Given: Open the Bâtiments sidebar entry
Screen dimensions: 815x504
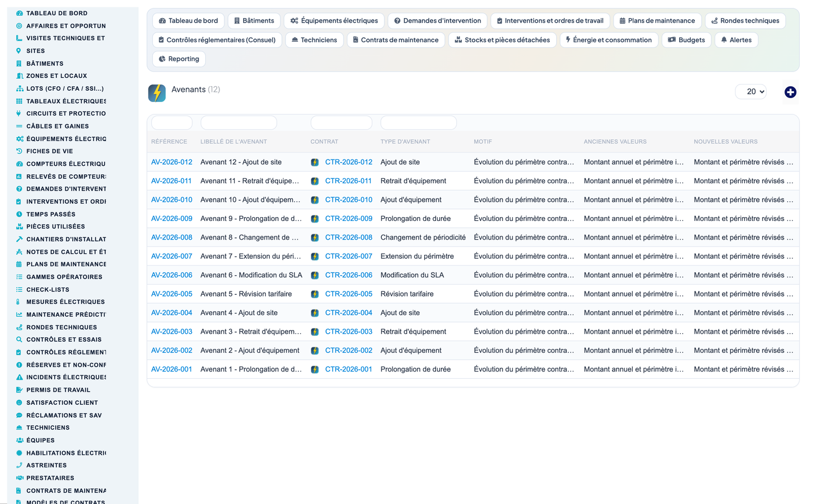Looking at the screenshot, I should pyautogui.click(x=45, y=64).
